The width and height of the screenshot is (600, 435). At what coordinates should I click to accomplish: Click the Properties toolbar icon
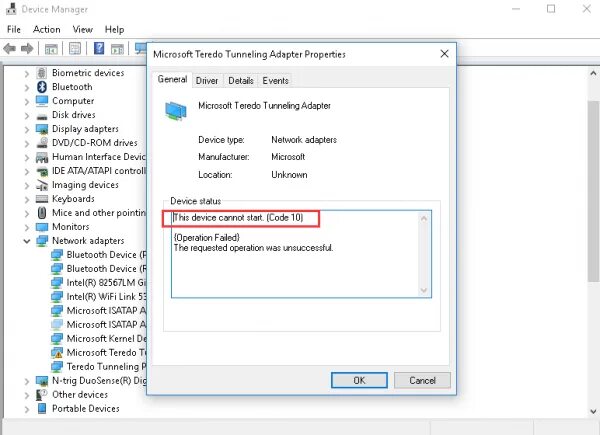pyautogui.click(x=75, y=49)
